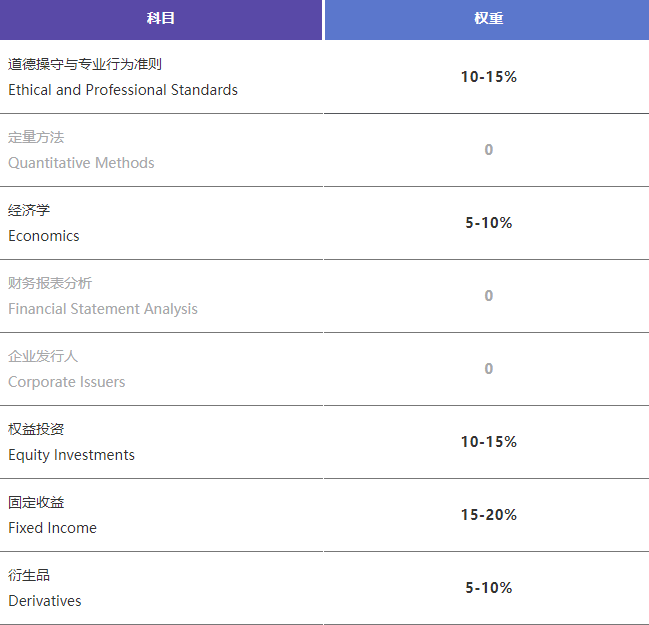Select Financial Statement Analysis subject text
This screenshot has width=649, height=625.
point(103,309)
